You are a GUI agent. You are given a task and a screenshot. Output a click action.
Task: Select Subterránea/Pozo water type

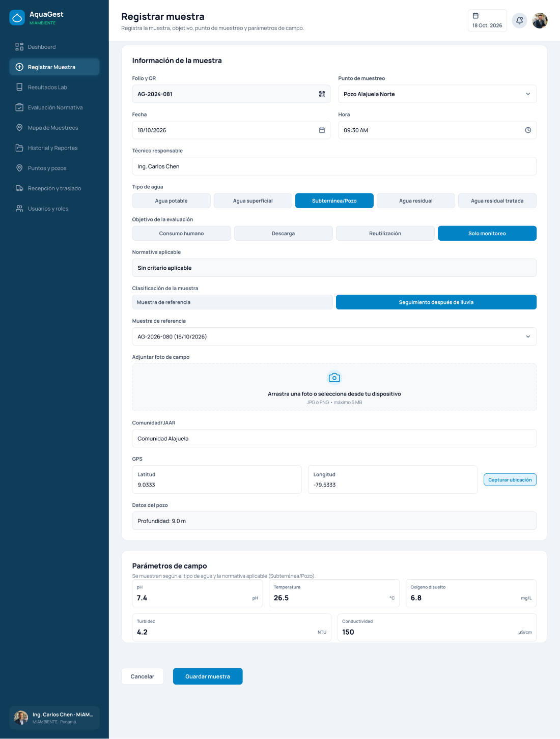tap(334, 201)
